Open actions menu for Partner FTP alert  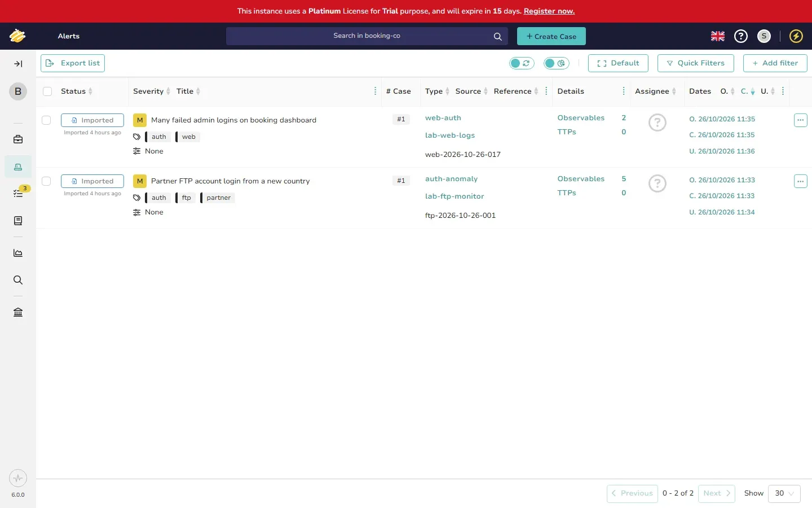pos(801,181)
